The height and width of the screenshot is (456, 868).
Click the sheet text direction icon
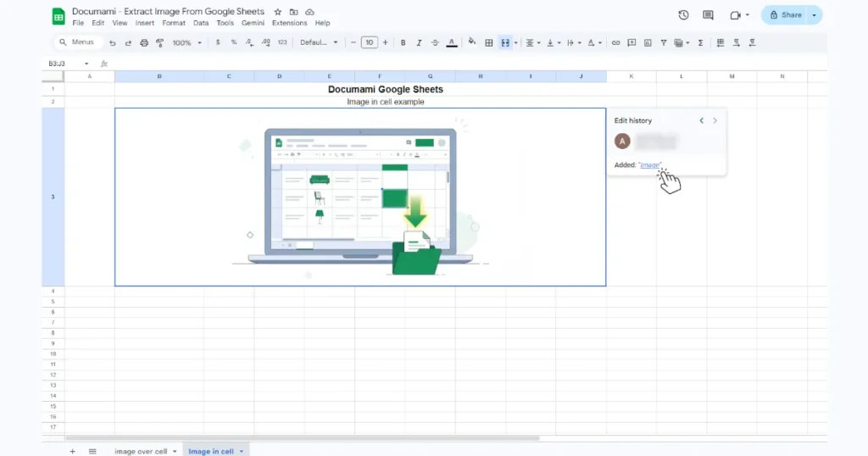click(x=721, y=42)
